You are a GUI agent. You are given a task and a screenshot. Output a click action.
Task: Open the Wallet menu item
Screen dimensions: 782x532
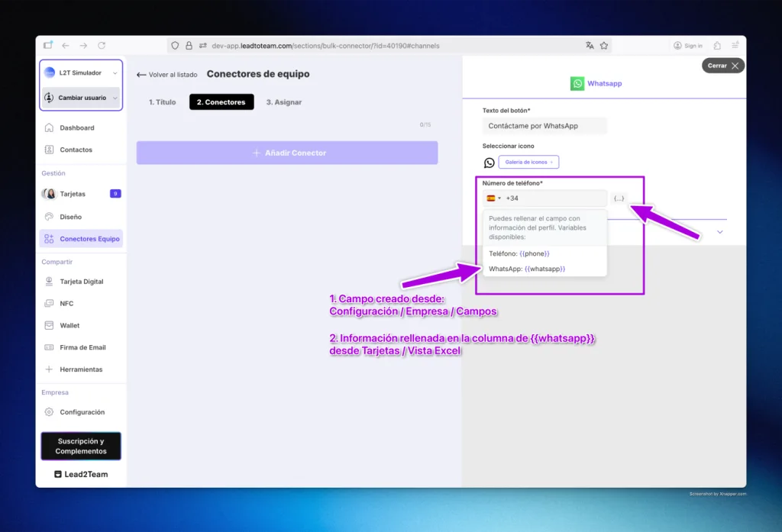[x=81, y=325]
